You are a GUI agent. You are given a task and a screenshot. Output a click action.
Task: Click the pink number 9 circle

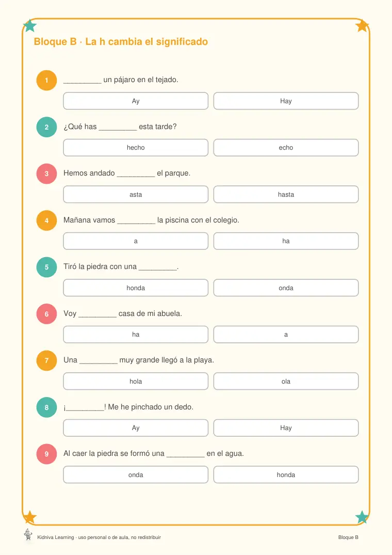[46, 454]
